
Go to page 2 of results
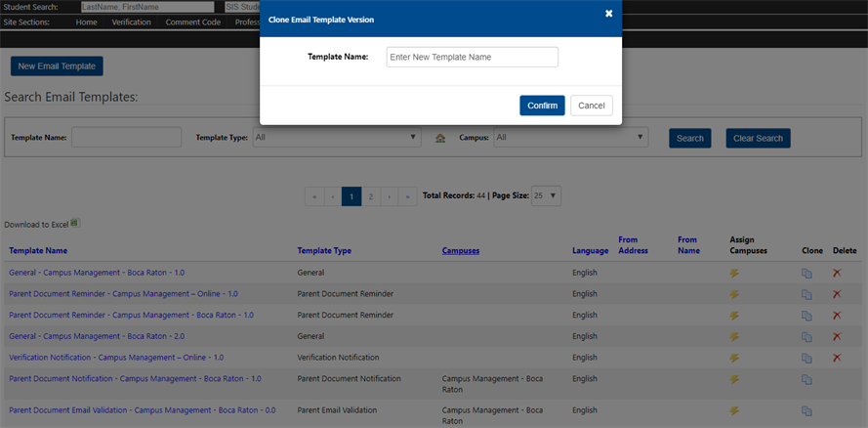[x=371, y=196]
